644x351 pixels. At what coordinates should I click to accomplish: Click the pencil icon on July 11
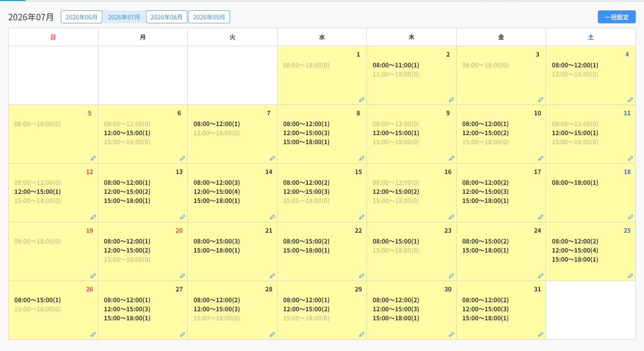(631, 158)
